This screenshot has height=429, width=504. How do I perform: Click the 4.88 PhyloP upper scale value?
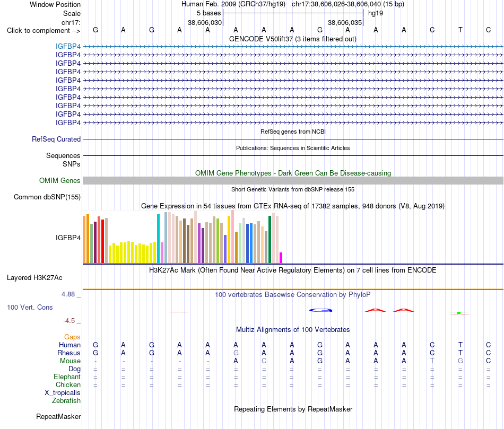point(68,294)
